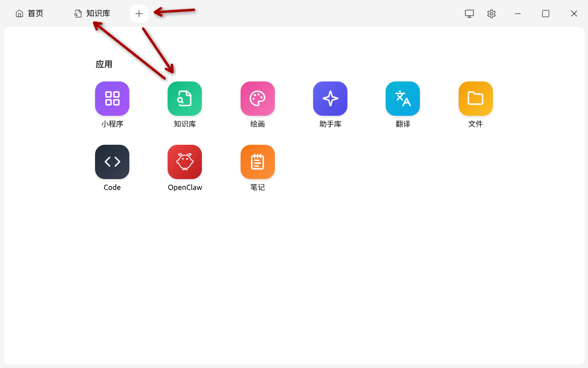Click the Code app name label

(112, 187)
